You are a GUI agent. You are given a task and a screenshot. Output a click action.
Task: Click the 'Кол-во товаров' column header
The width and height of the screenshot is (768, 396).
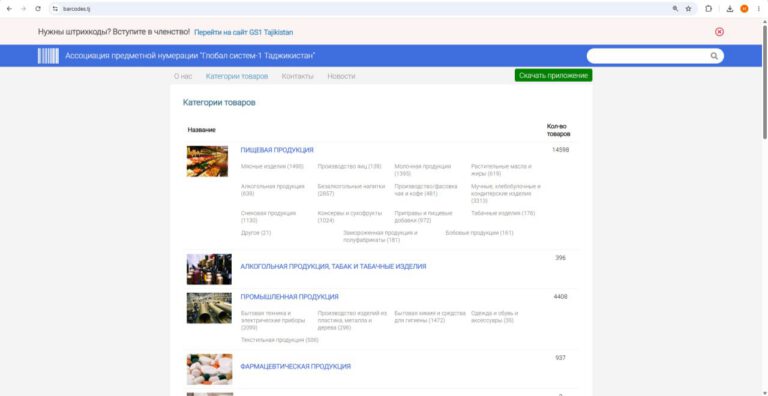pos(558,130)
